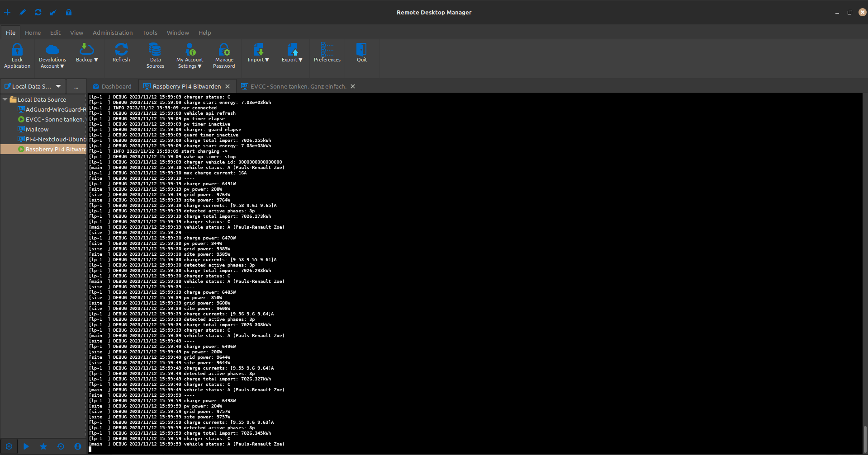
Task: Select Mailcow entry in the tree
Action: coord(37,129)
